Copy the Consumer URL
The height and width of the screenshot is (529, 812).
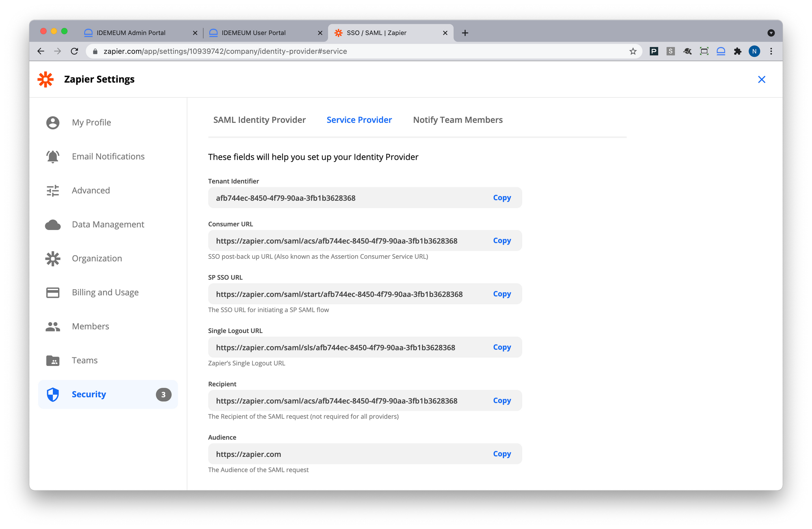pyautogui.click(x=502, y=241)
